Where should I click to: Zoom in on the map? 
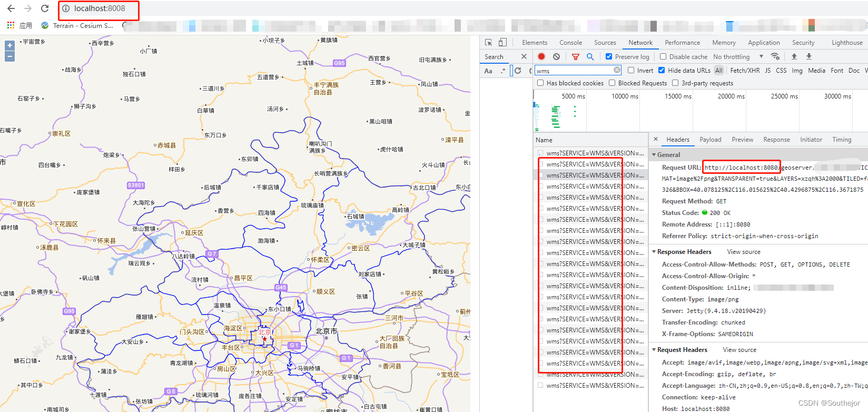[x=9, y=46]
